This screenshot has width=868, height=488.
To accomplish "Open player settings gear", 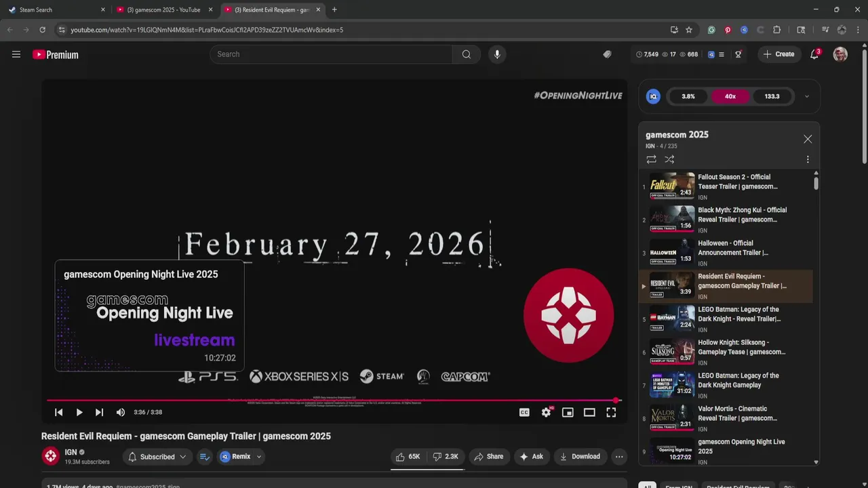I will pyautogui.click(x=546, y=412).
